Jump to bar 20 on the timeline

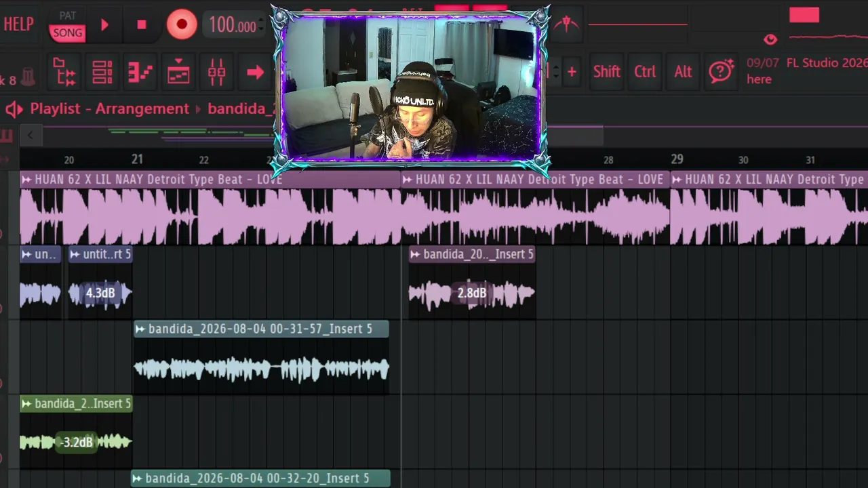pos(69,160)
